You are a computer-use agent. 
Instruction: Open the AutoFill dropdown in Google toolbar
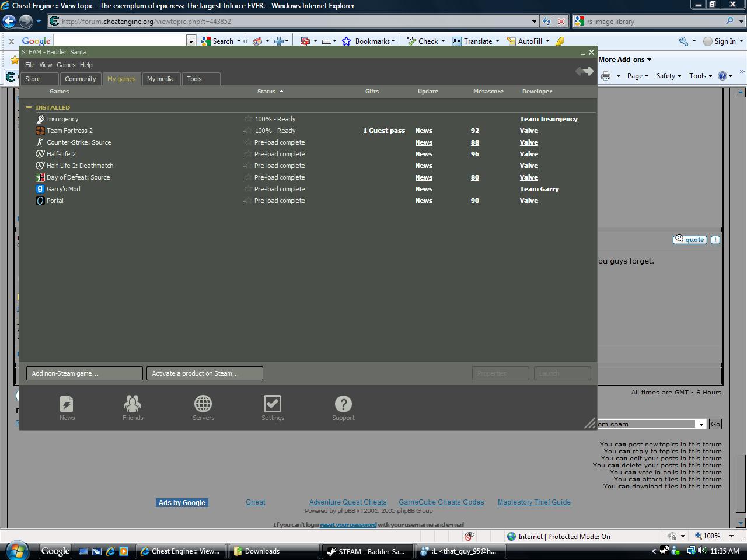tap(547, 41)
